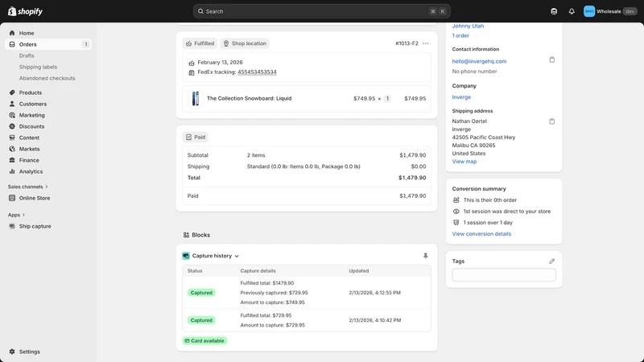The width and height of the screenshot is (644, 362).
Task: Click the Markets globe icon
Action: [x=12, y=149]
